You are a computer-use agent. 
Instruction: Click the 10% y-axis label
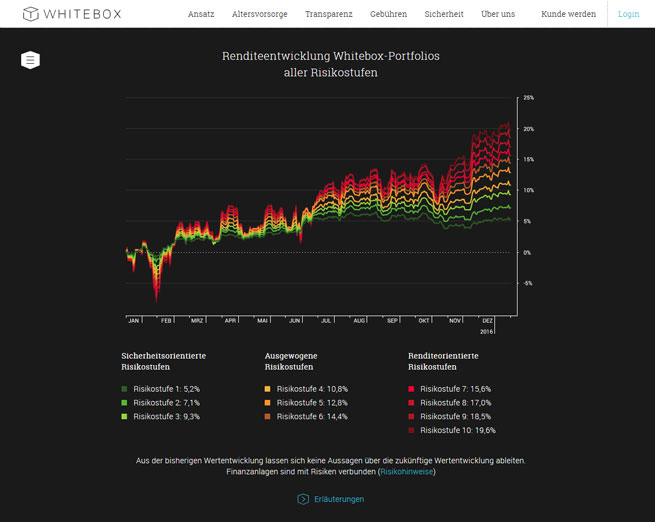tap(528, 190)
